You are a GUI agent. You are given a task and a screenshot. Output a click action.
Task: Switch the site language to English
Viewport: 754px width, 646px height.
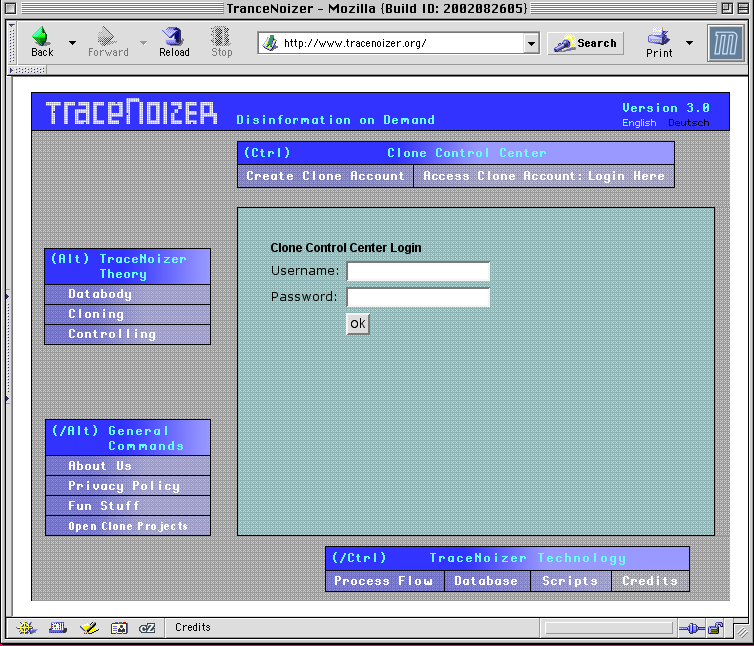coord(639,123)
